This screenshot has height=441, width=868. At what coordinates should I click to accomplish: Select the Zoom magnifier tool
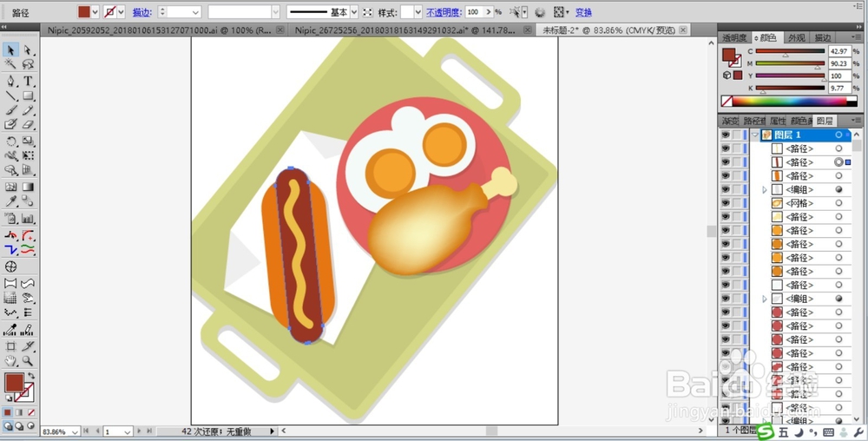(28, 361)
